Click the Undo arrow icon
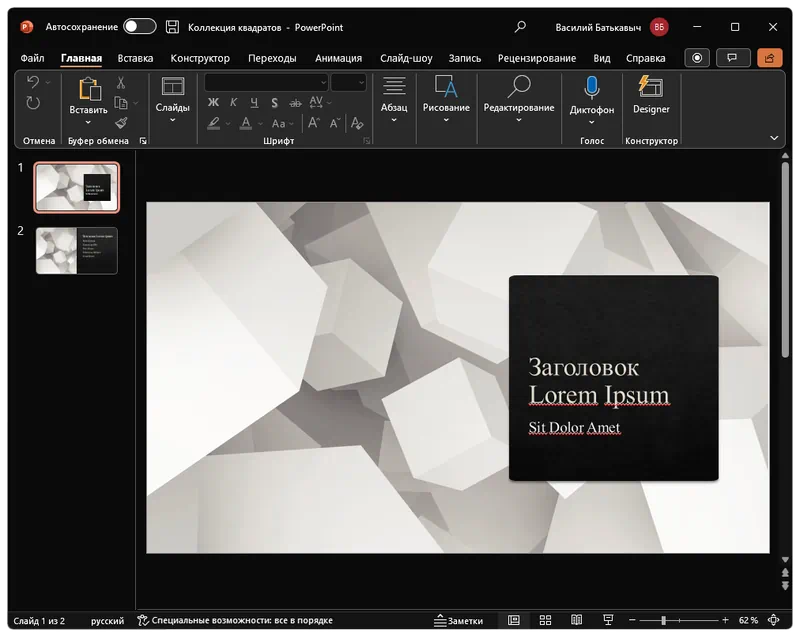 pos(33,83)
